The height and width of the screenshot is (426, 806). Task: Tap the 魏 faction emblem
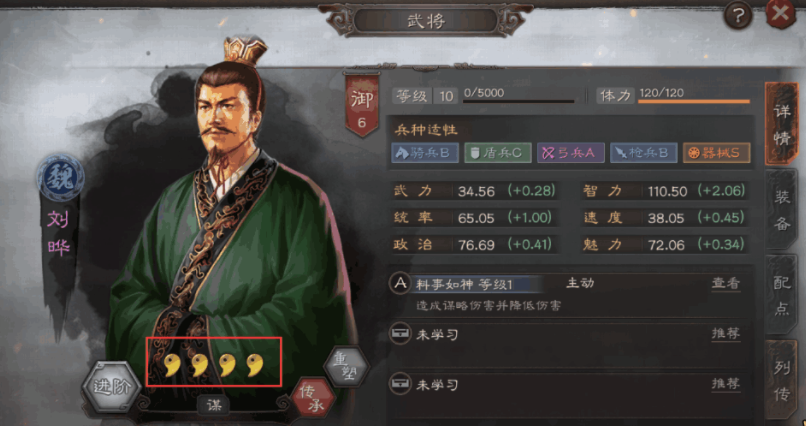click(61, 178)
